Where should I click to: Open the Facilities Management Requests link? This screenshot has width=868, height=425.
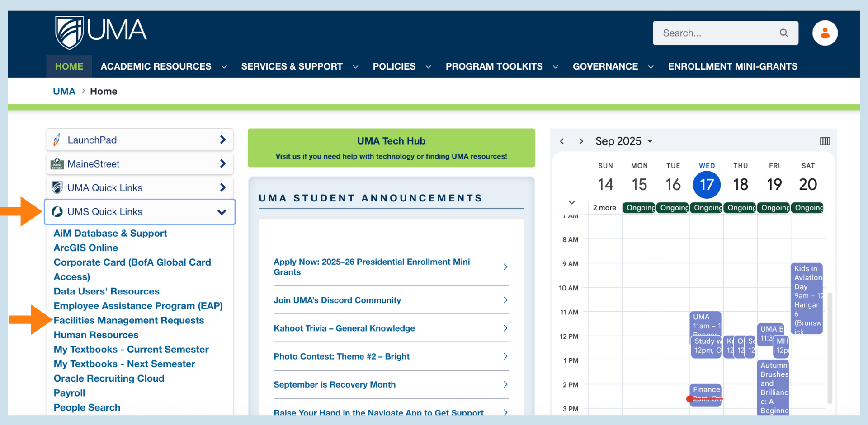coord(129,320)
